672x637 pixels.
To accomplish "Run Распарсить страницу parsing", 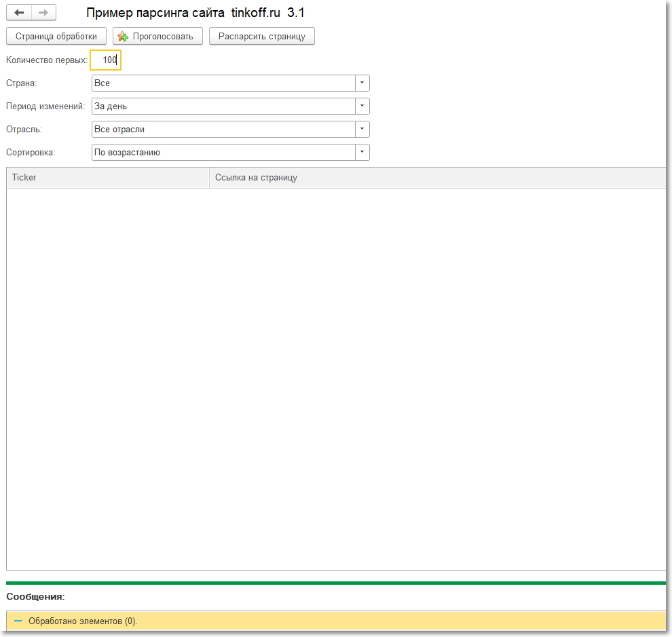I will 262,37.
